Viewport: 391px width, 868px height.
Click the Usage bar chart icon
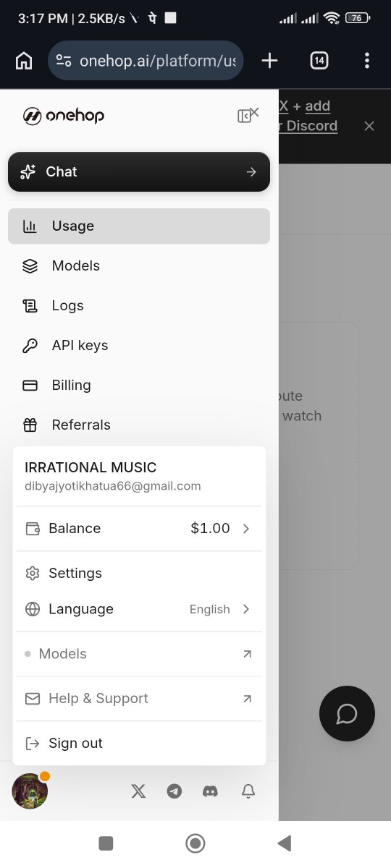tap(30, 226)
